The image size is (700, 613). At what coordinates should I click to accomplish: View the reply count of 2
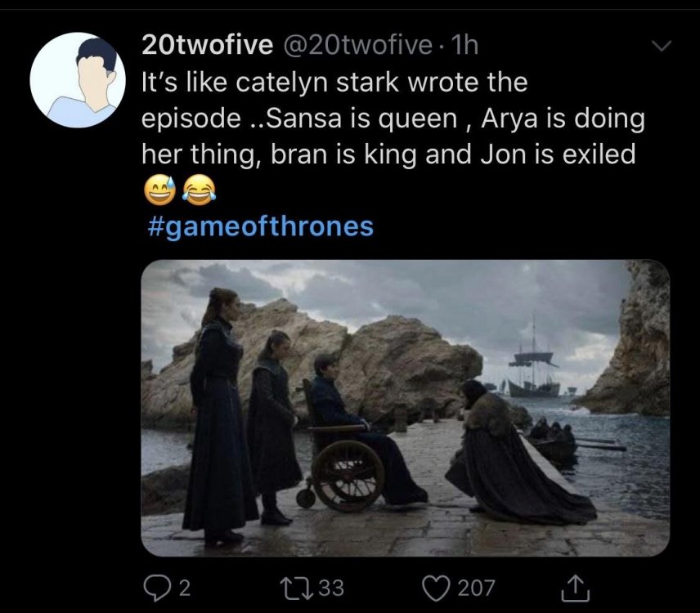click(x=184, y=587)
